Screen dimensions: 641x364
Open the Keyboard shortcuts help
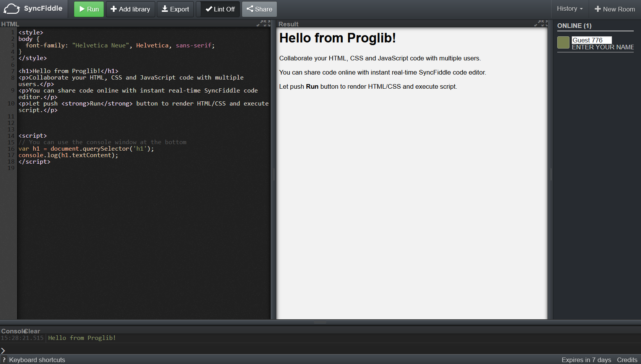coord(37,360)
